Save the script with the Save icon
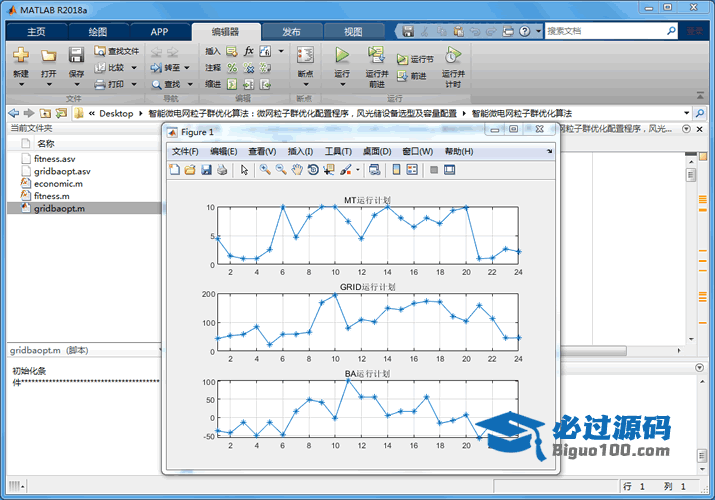The width and height of the screenshot is (715, 500). point(76,55)
